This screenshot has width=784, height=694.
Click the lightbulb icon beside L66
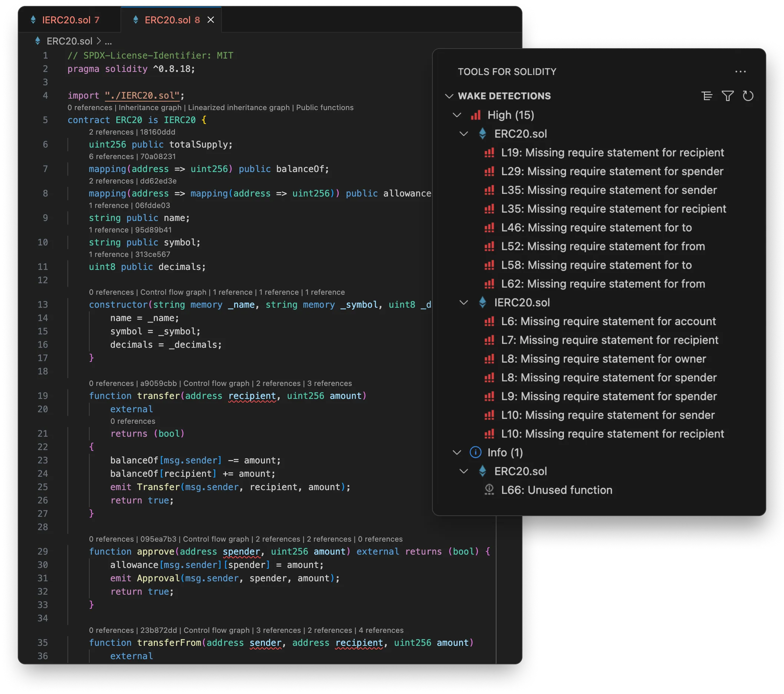489,490
